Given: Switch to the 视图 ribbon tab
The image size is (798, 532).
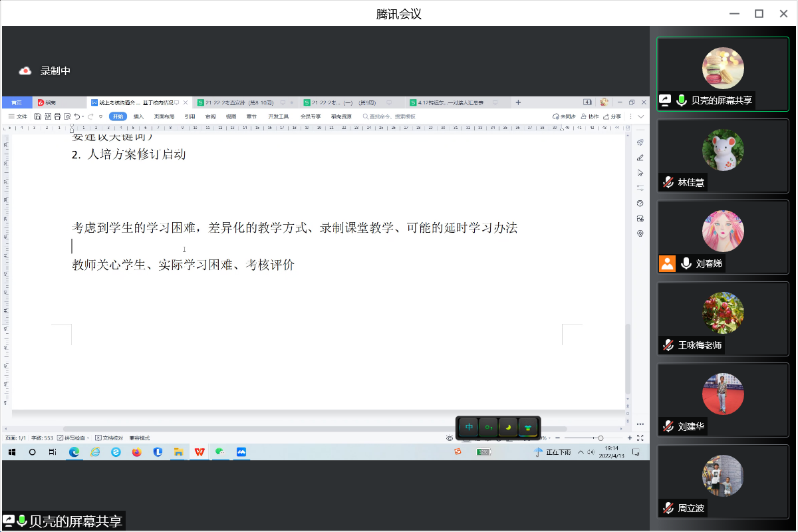Looking at the screenshot, I should [x=231, y=116].
